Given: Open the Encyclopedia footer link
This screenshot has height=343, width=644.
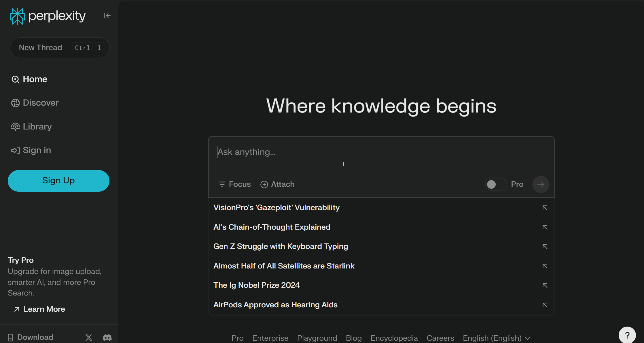Looking at the screenshot, I should click(394, 338).
